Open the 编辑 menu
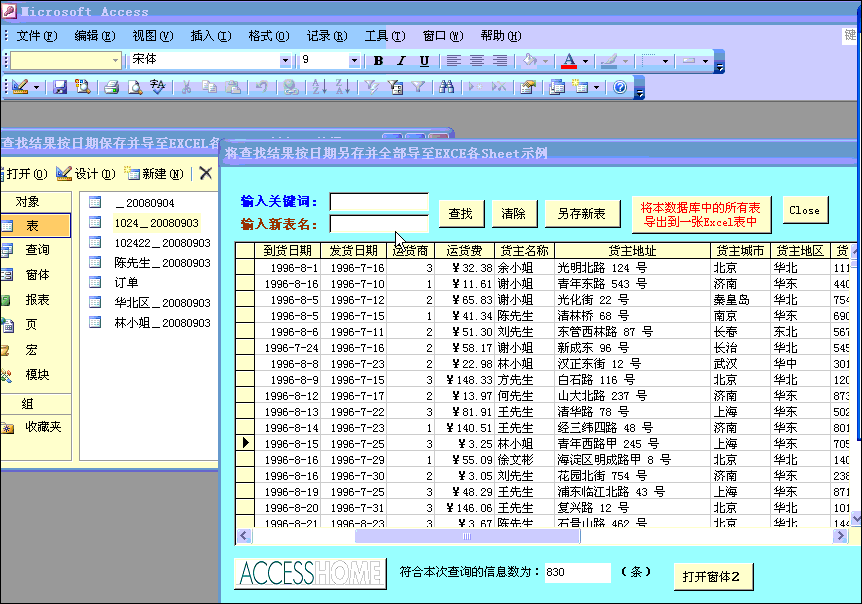This screenshot has height=604, width=862. click(95, 36)
